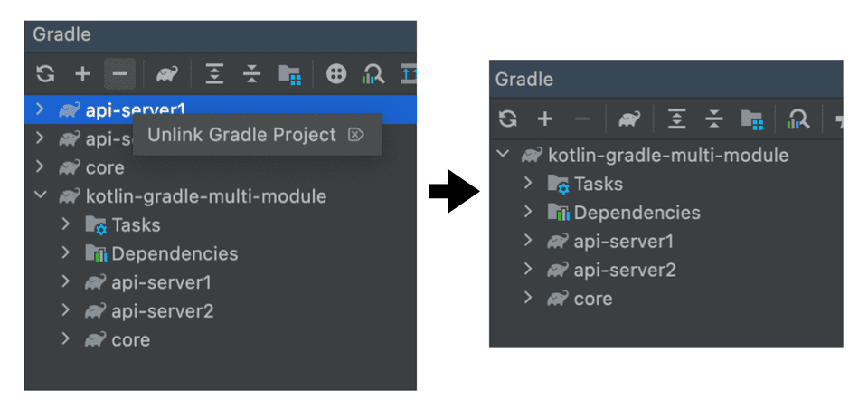Toggle module grouping in the right panel toolbar
This screenshot has height=409, width=868.
click(751, 119)
